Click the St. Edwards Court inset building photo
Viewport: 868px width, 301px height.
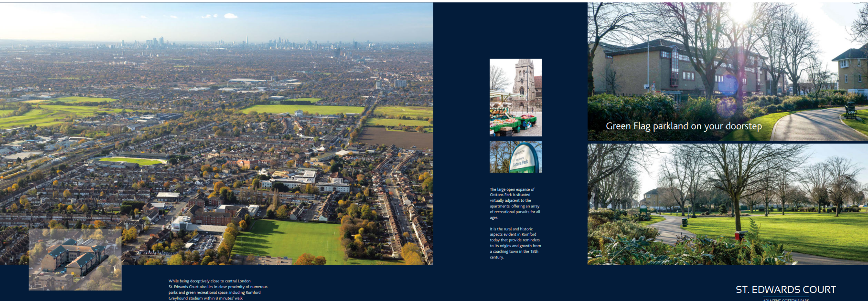(x=75, y=259)
